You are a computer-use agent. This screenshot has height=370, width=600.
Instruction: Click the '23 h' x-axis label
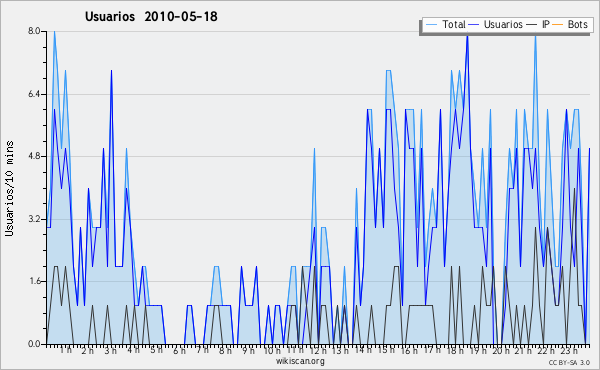(x=569, y=351)
